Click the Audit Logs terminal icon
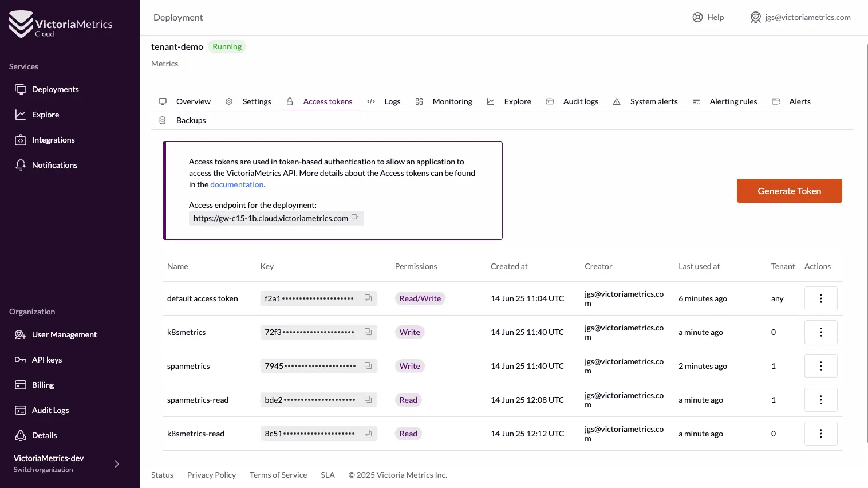Image resolution: width=868 pixels, height=488 pixels. point(21,410)
